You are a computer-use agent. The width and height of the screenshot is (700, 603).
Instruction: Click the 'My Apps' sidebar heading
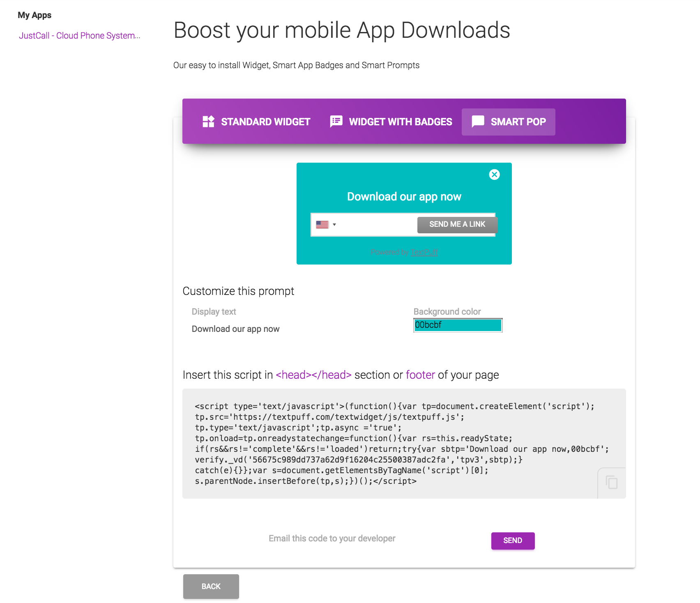pyautogui.click(x=35, y=15)
